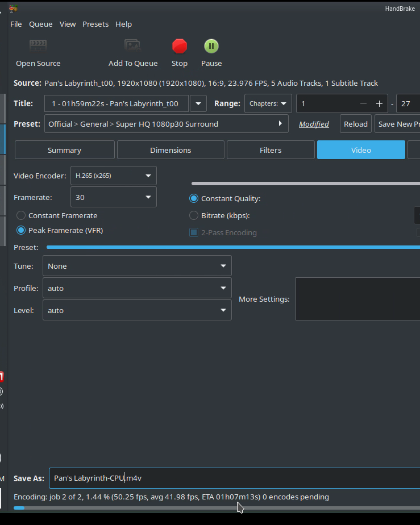The image size is (420, 525).
Task: Click the Save New Preset button
Action: tap(398, 124)
